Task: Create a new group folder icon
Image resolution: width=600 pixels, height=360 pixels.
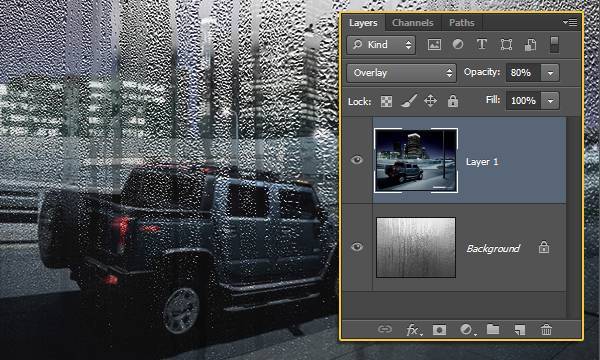Action: (x=493, y=329)
